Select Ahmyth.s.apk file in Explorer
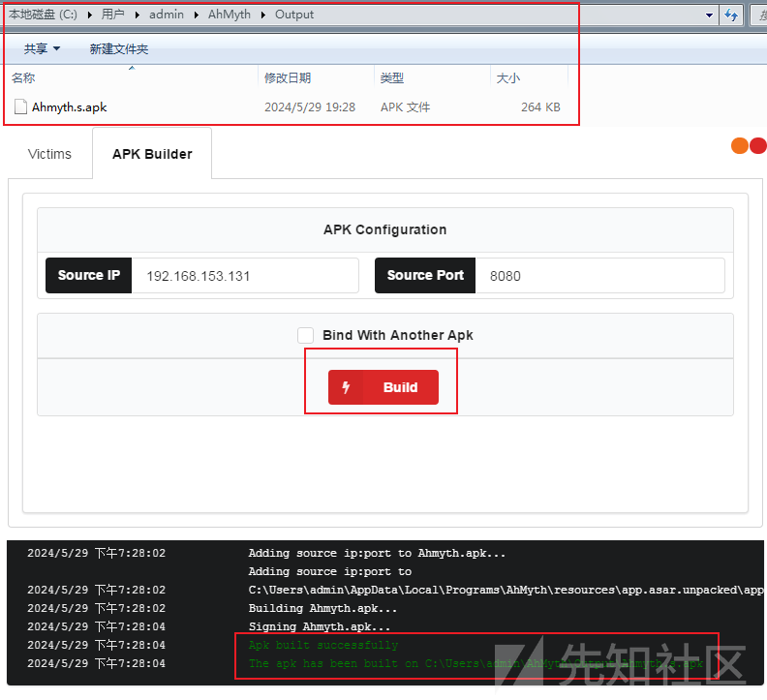Image resolution: width=767 pixels, height=700 pixels. pyautogui.click(x=69, y=107)
